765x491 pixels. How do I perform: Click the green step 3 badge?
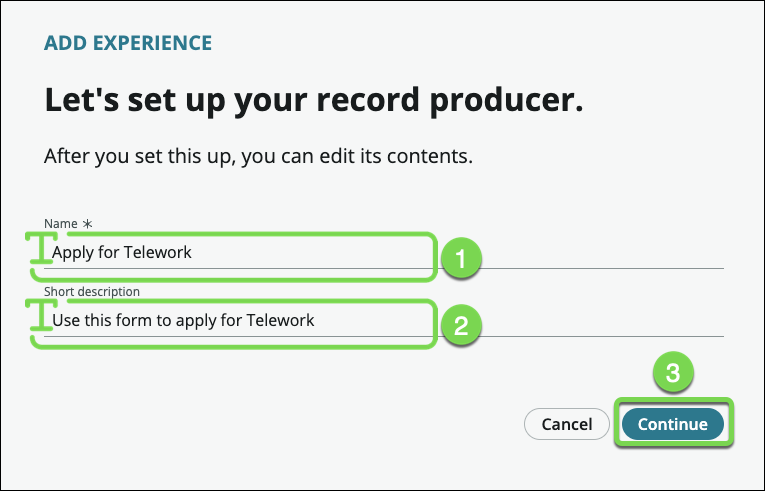673,374
